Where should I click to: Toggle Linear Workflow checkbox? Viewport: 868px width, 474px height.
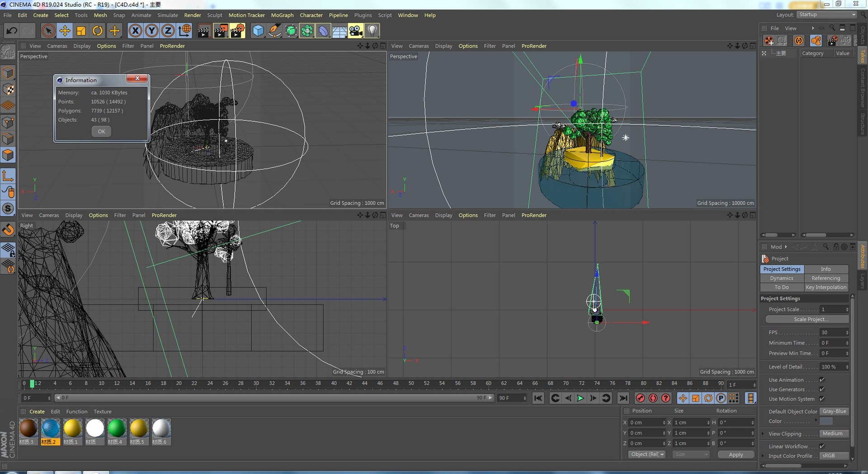click(822, 446)
